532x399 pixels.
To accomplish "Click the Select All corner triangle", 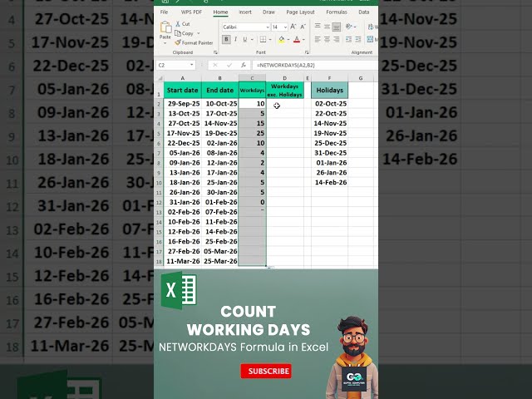I will [160, 78].
